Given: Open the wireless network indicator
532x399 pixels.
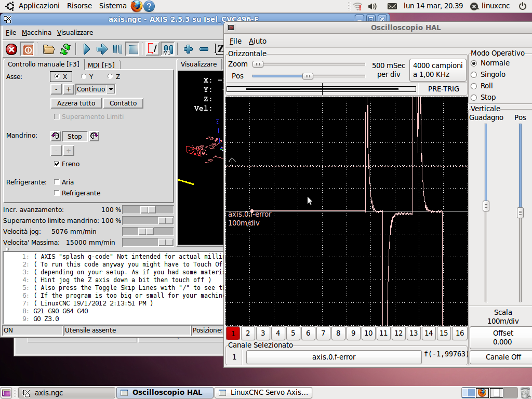Looking at the screenshot, I should (357, 6).
